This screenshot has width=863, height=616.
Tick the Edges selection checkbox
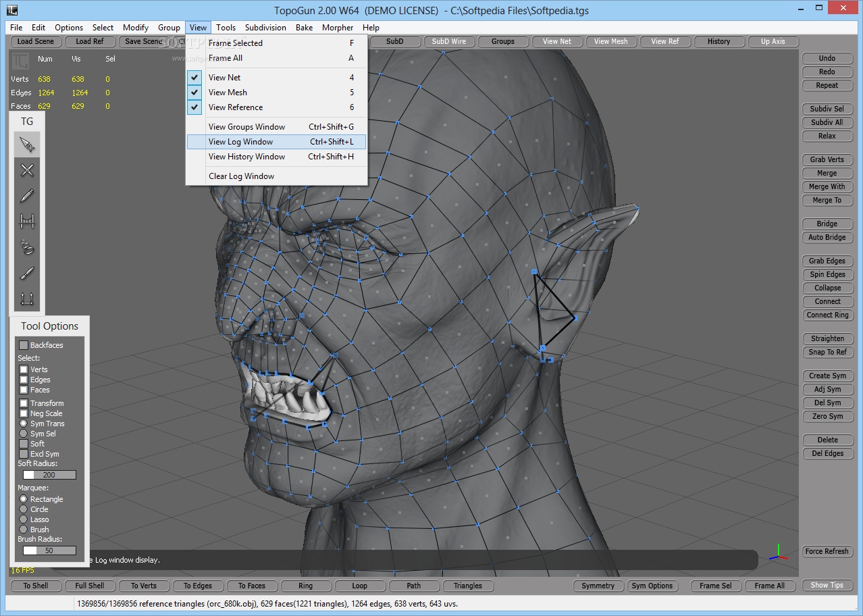tap(24, 380)
